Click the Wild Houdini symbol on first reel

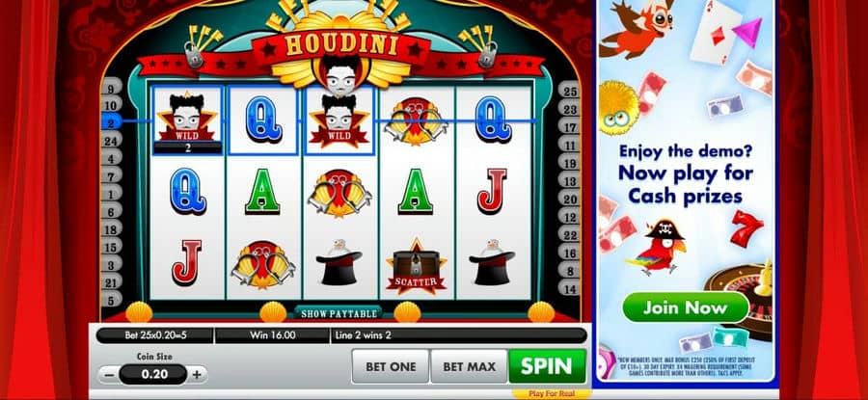pos(186,120)
